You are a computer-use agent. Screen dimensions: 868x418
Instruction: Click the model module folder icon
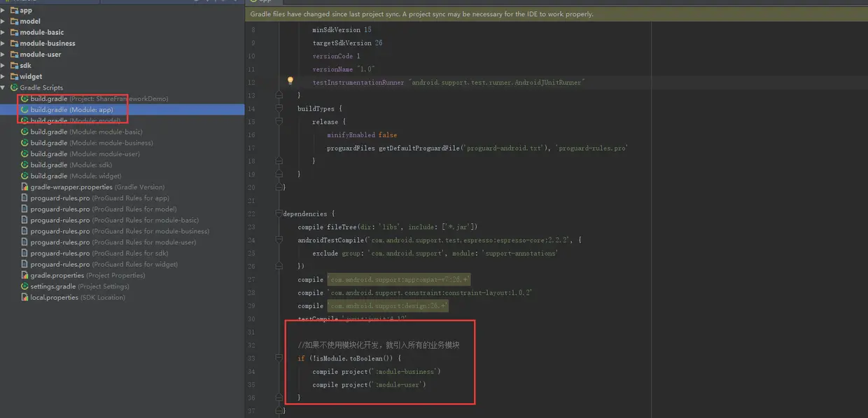(14, 21)
